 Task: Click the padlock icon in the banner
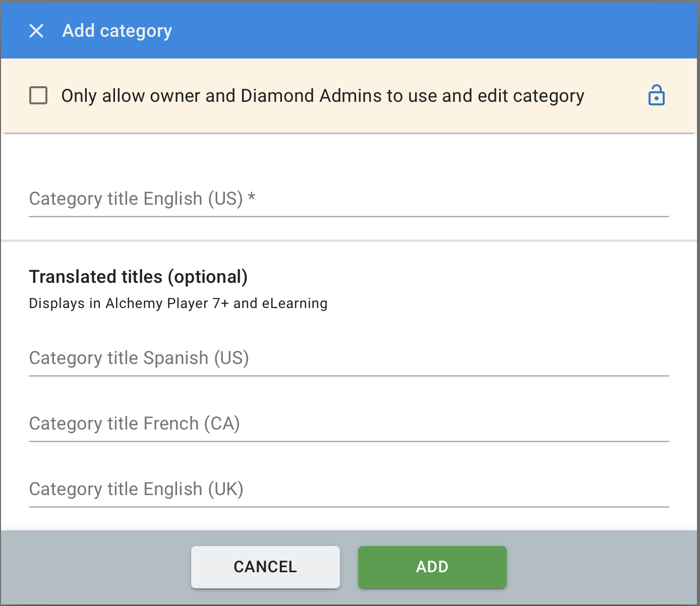click(656, 95)
